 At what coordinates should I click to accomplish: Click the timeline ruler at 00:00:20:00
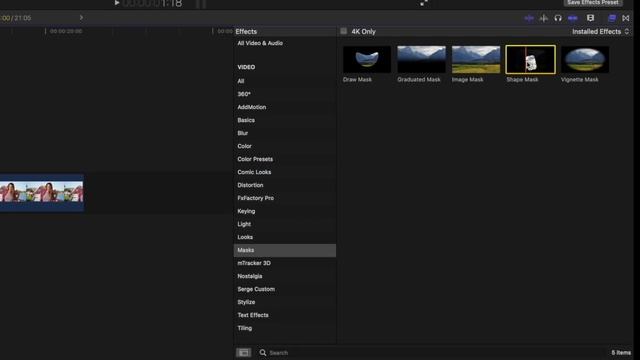(x=65, y=31)
